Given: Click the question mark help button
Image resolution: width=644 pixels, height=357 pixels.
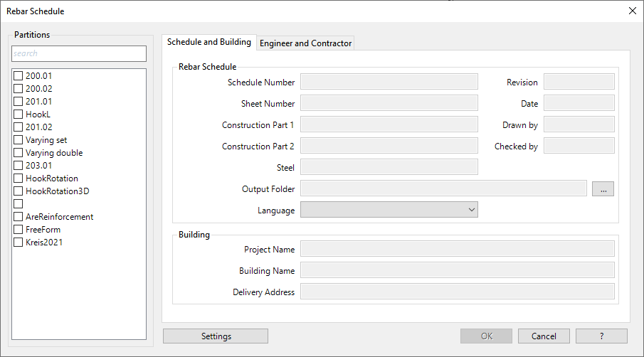Looking at the screenshot, I should coord(601,336).
